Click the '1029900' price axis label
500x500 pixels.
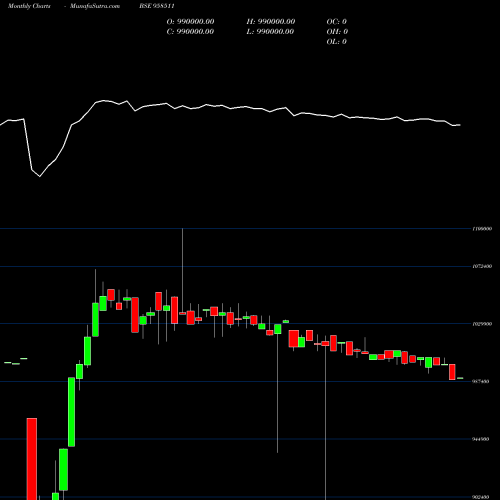pyautogui.click(x=482, y=324)
